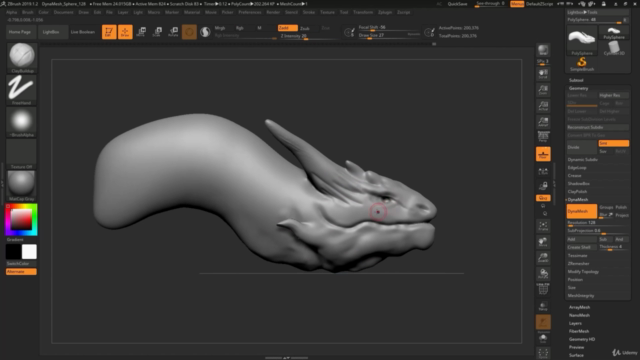Open the BrushAlpha picker

pos(22,122)
